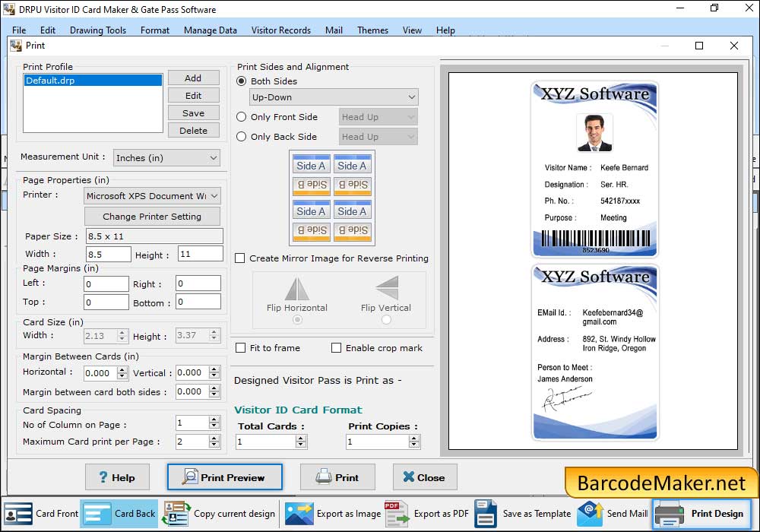760x532 pixels.
Task: Adjust Vertical margin between cards spinner
Action: click(x=214, y=372)
